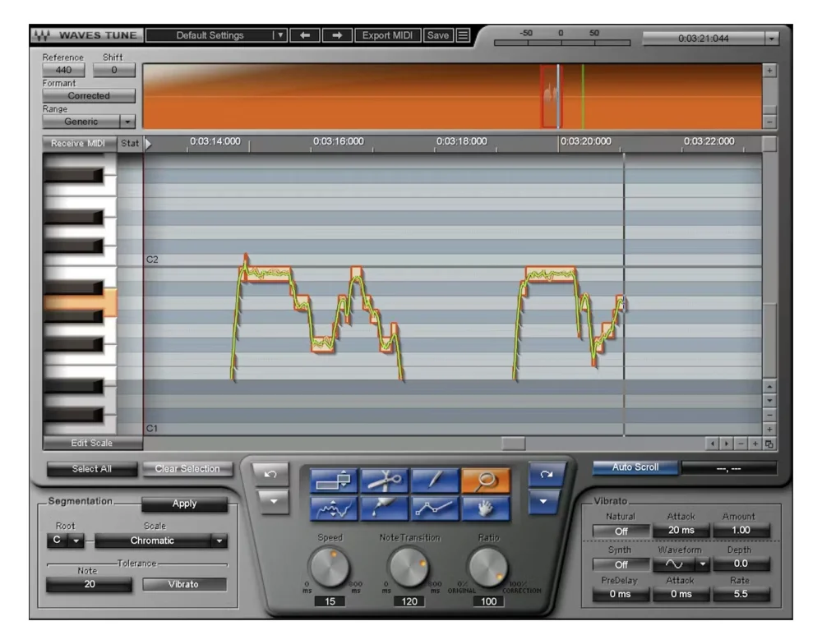The image size is (822, 644).
Task: Click Save in the top bar
Action: (438, 35)
